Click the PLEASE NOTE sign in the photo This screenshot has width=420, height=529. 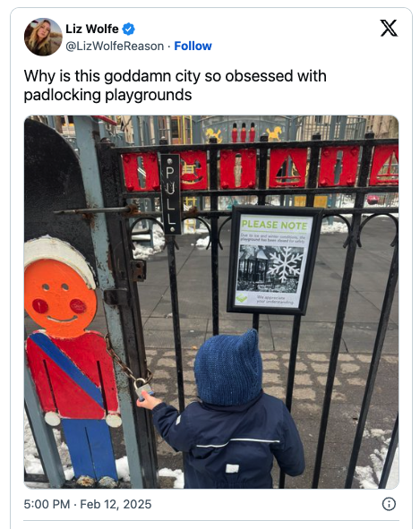click(274, 260)
